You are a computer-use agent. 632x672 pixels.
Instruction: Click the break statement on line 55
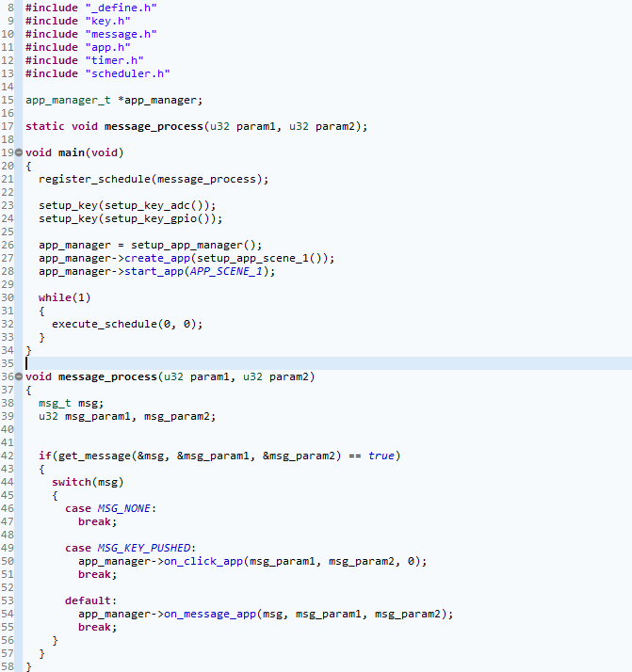click(x=94, y=627)
